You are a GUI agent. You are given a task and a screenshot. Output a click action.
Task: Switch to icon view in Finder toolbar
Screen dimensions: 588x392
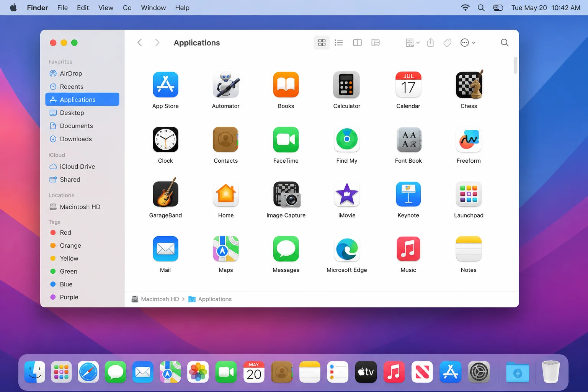pos(322,42)
